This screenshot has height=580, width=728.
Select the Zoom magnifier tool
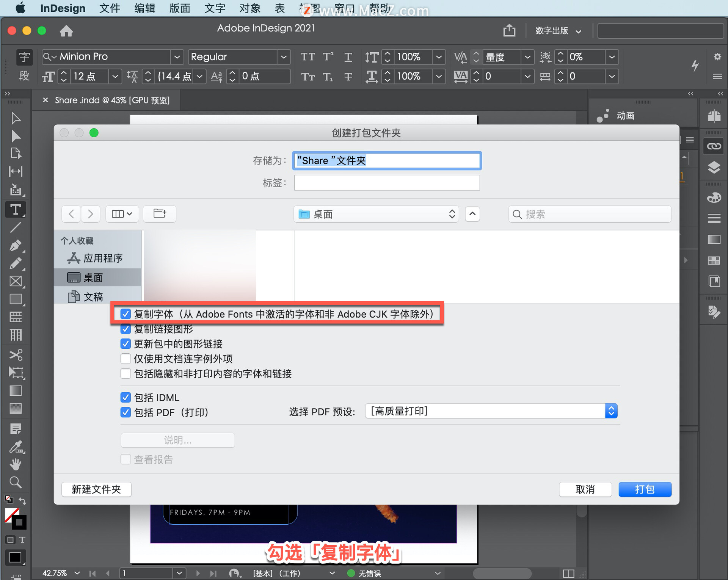pyautogui.click(x=16, y=482)
